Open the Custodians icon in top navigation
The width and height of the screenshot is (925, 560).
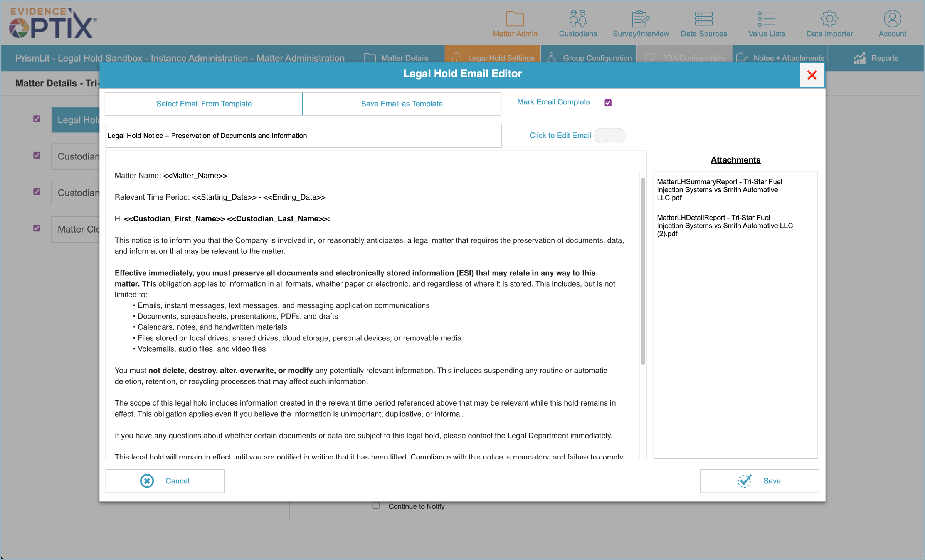pos(577,18)
